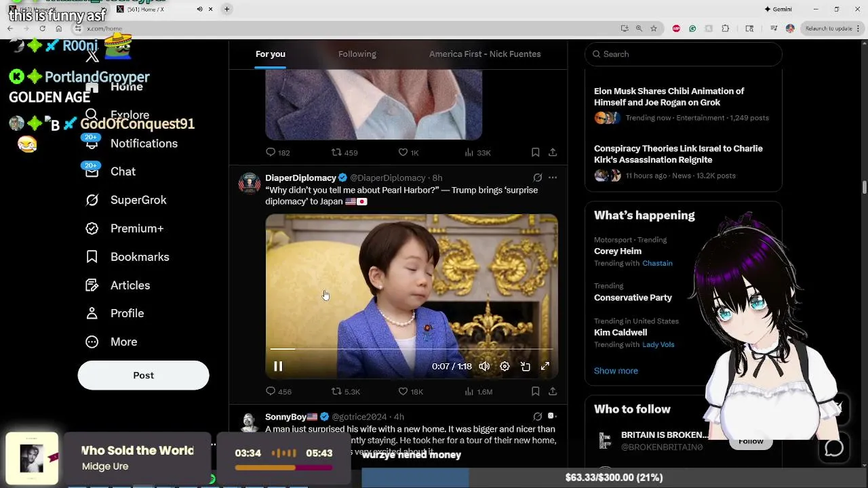Open Gemini in browser title bar

point(778,9)
